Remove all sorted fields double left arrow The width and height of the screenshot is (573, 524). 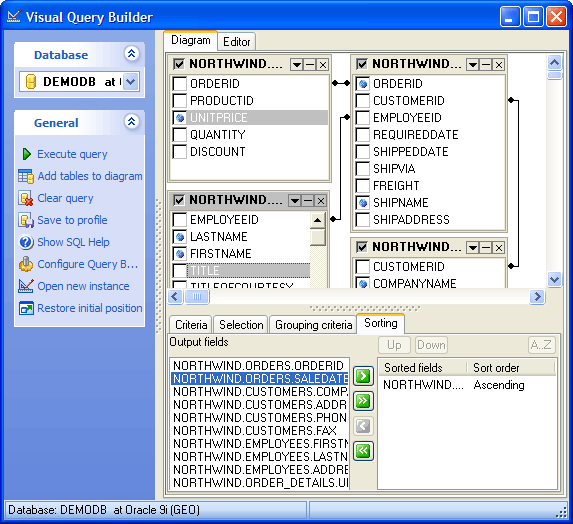pyautogui.click(x=363, y=451)
